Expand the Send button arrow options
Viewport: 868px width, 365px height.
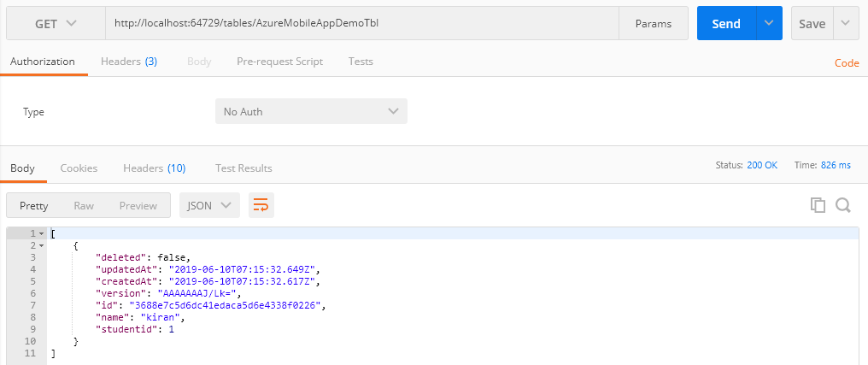coord(771,24)
